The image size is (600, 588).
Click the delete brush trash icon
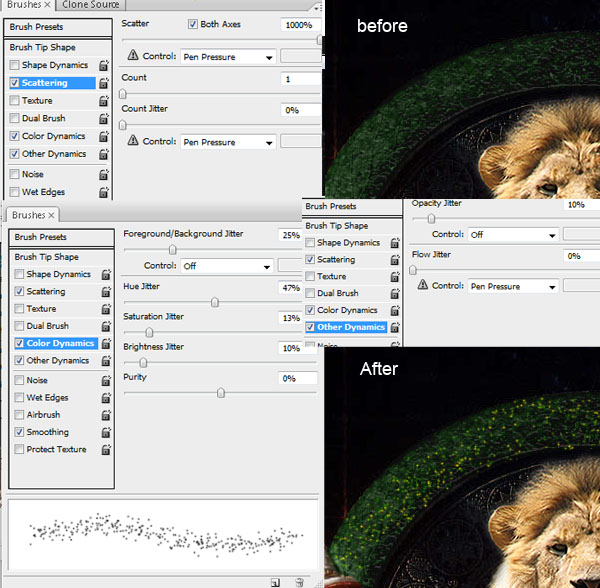point(300,583)
